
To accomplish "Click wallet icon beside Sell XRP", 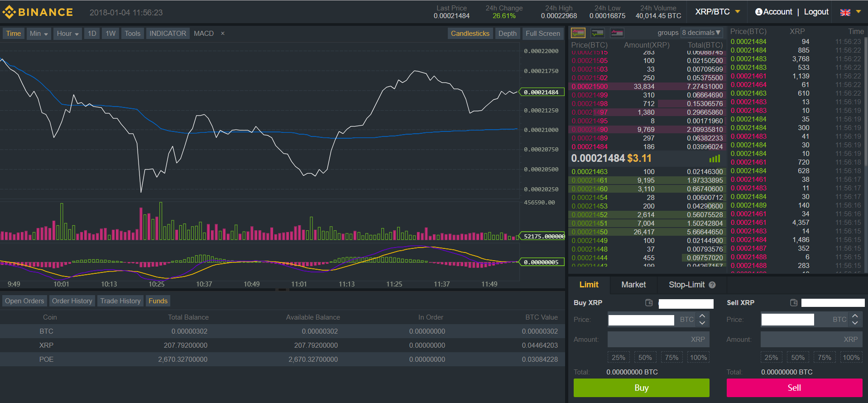I will click(x=793, y=302).
